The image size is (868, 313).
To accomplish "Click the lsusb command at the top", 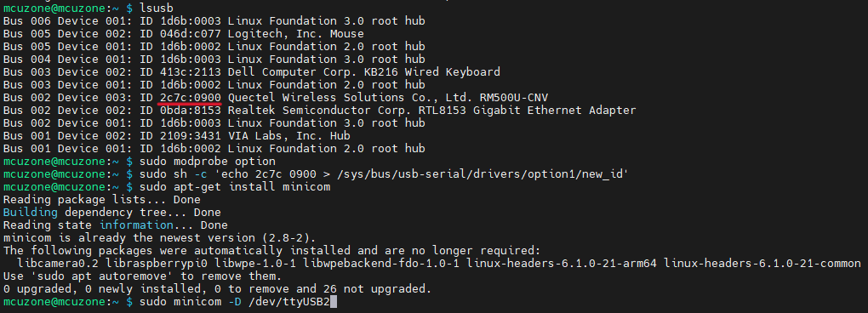I will [x=157, y=9].
